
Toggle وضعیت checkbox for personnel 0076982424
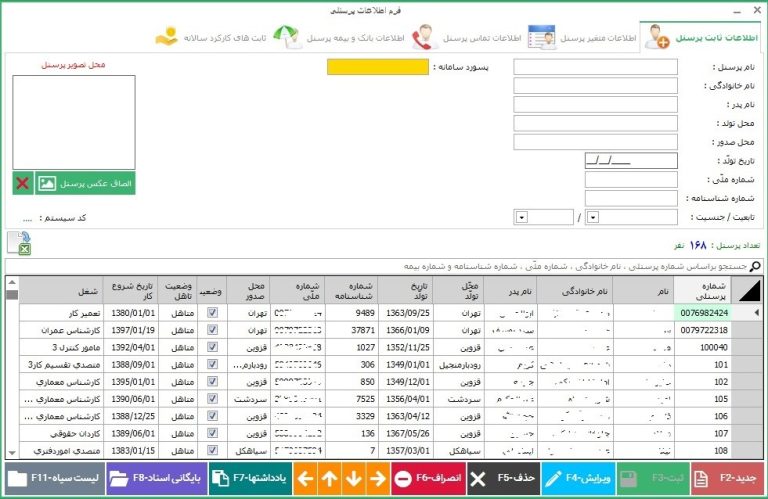coord(211,313)
